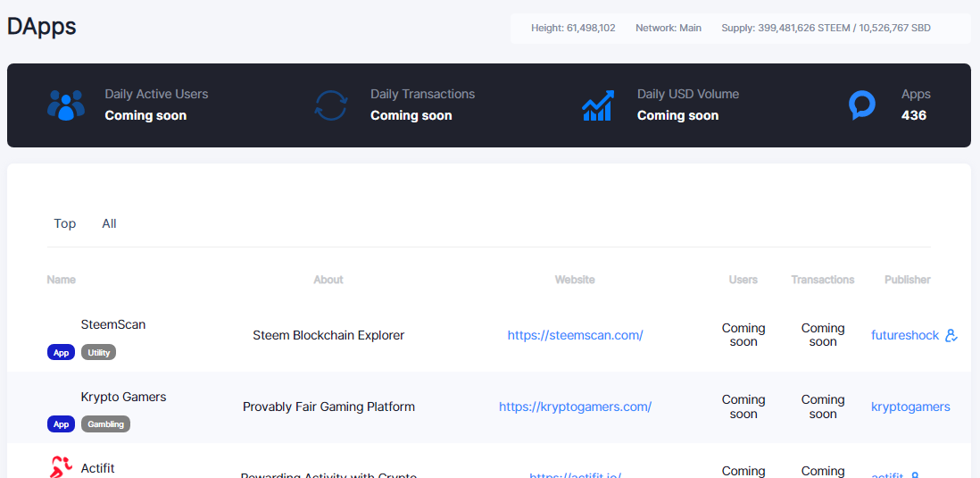This screenshot has height=478, width=980.
Task: Click the Name column header
Action: click(x=62, y=280)
